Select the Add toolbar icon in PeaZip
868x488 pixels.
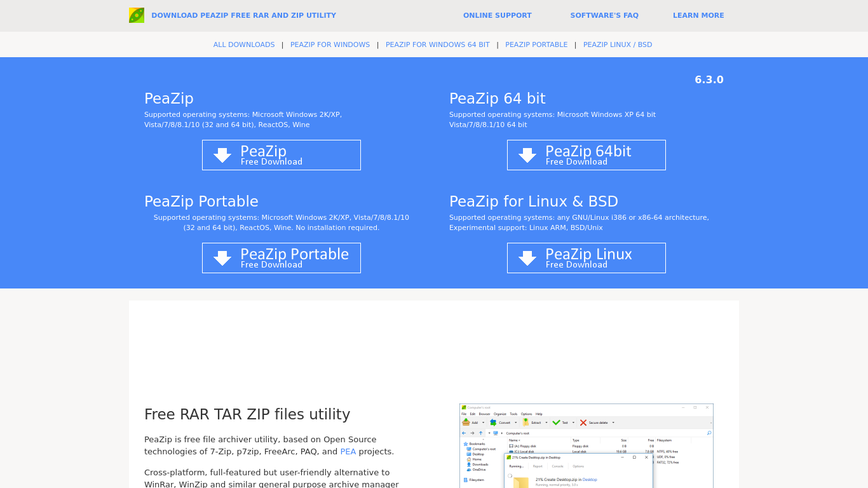click(466, 421)
